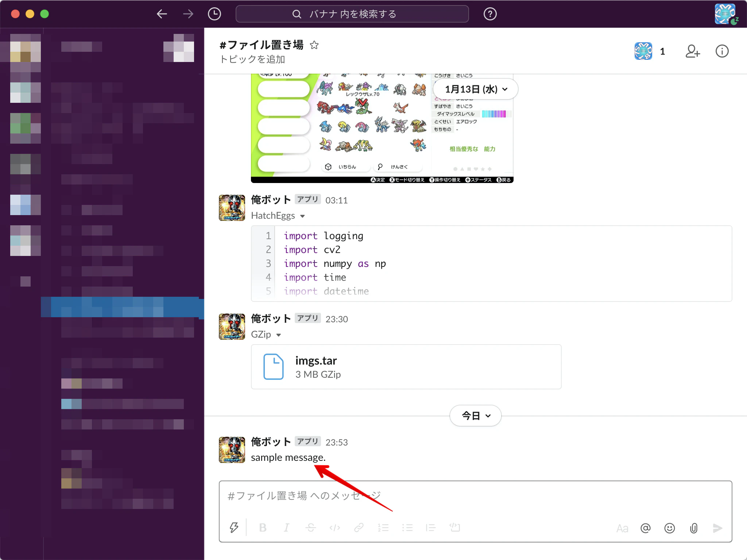The height and width of the screenshot is (560, 747).
Task: Go forward with the right arrow
Action: [x=188, y=14]
